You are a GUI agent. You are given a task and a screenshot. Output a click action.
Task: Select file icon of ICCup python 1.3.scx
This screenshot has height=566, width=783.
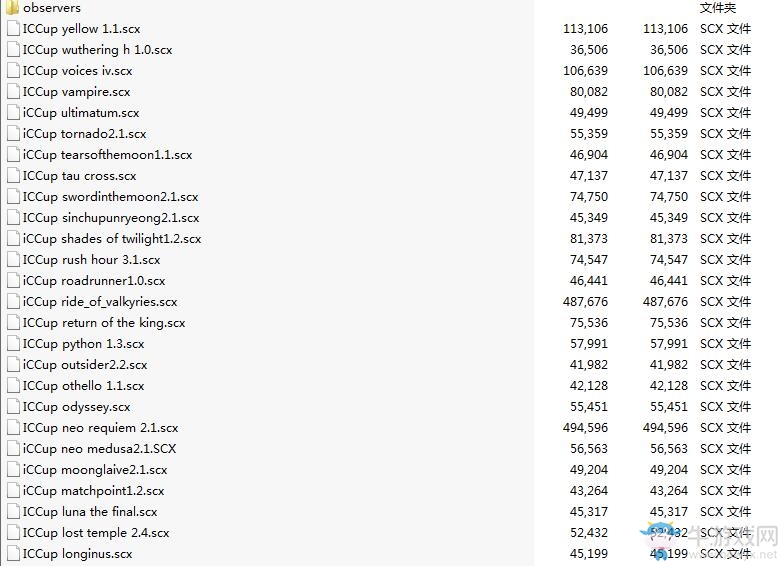click(x=13, y=343)
